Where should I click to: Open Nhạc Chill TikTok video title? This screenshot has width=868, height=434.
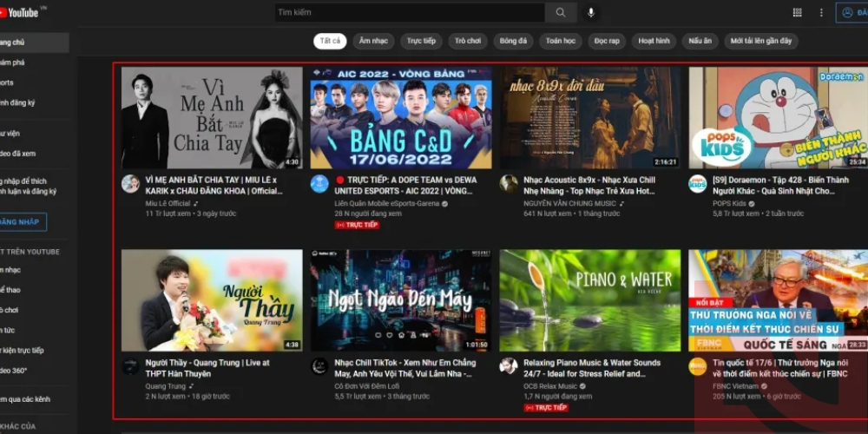(405, 368)
